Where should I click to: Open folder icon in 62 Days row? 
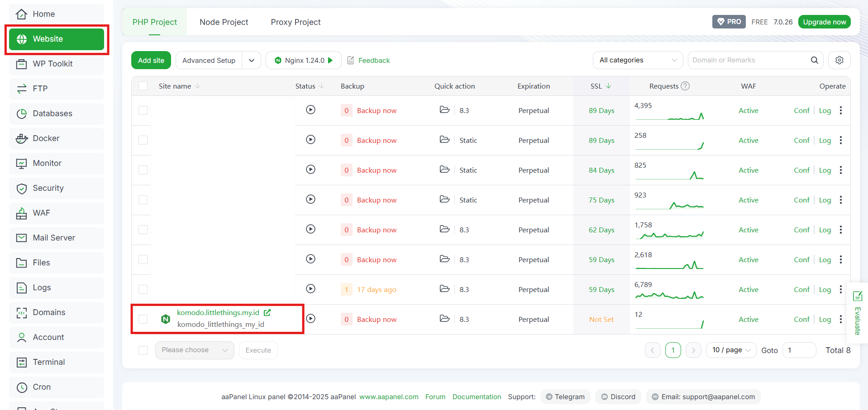(445, 229)
